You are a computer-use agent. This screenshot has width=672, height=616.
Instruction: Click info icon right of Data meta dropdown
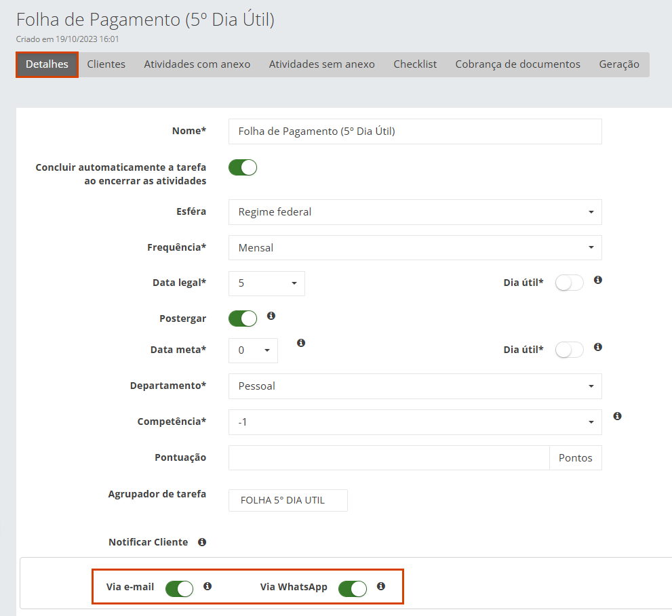tap(301, 343)
